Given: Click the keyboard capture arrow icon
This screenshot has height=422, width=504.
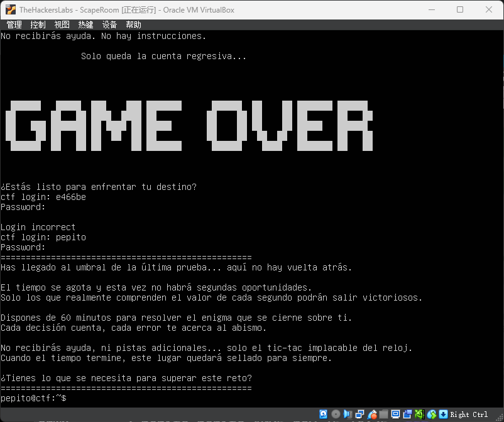Looking at the screenshot, I should [443, 414].
